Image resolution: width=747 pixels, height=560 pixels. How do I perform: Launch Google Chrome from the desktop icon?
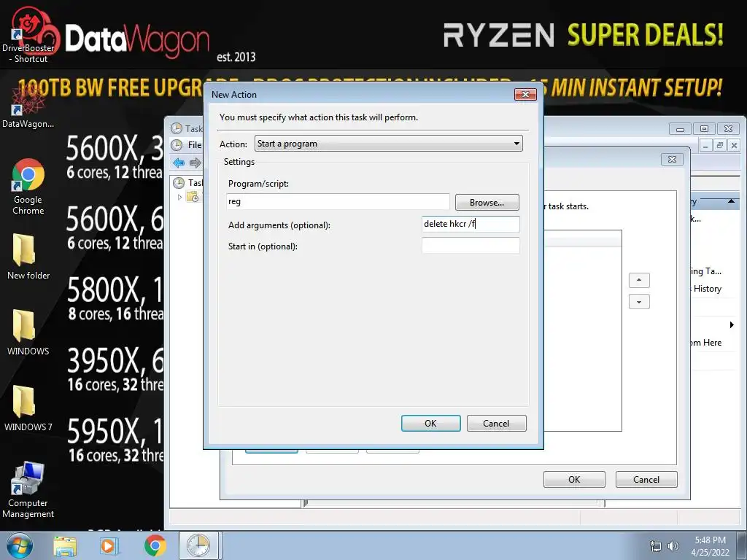(x=28, y=186)
